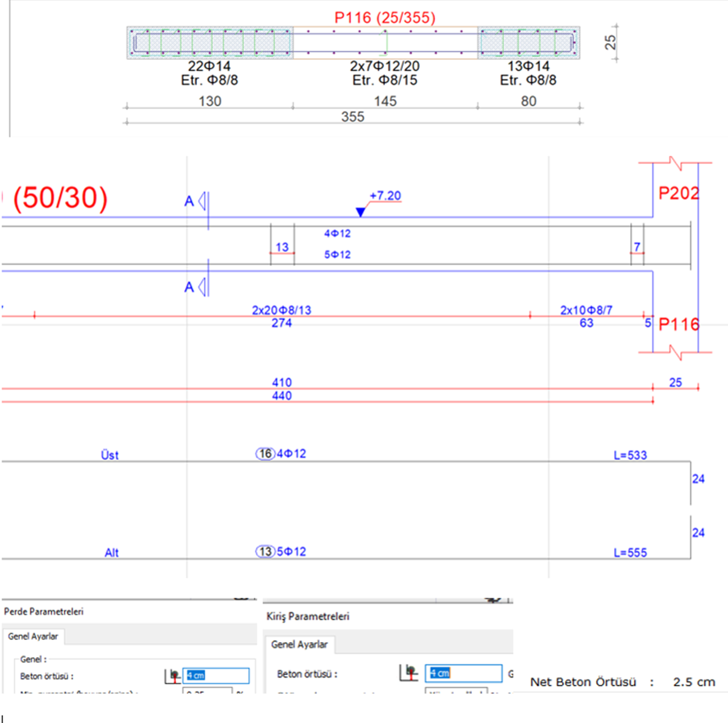Pick the 2x10Φ8/7 stirrup annotation
The height and width of the screenshot is (723, 728).
click(x=586, y=310)
